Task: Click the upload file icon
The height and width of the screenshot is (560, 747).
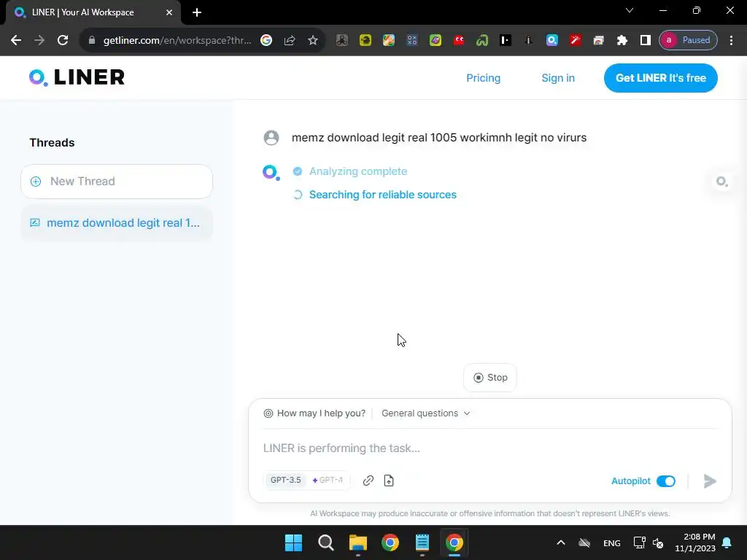Action: coord(389,481)
